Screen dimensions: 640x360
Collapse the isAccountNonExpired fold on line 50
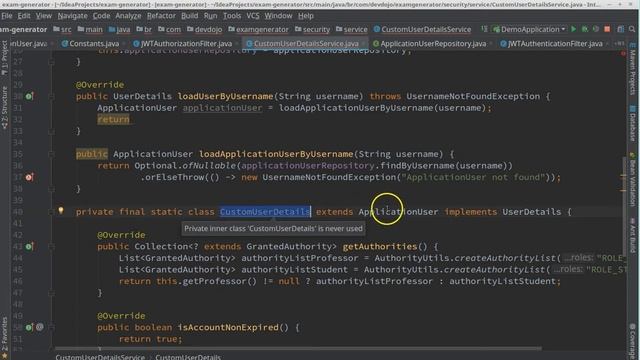[x=51, y=327]
